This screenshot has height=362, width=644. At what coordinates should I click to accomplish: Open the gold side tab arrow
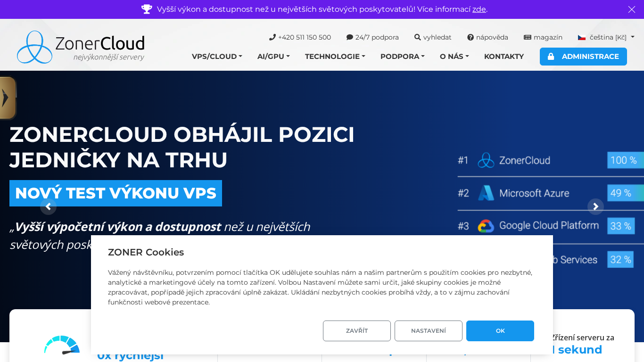tap(8, 98)
